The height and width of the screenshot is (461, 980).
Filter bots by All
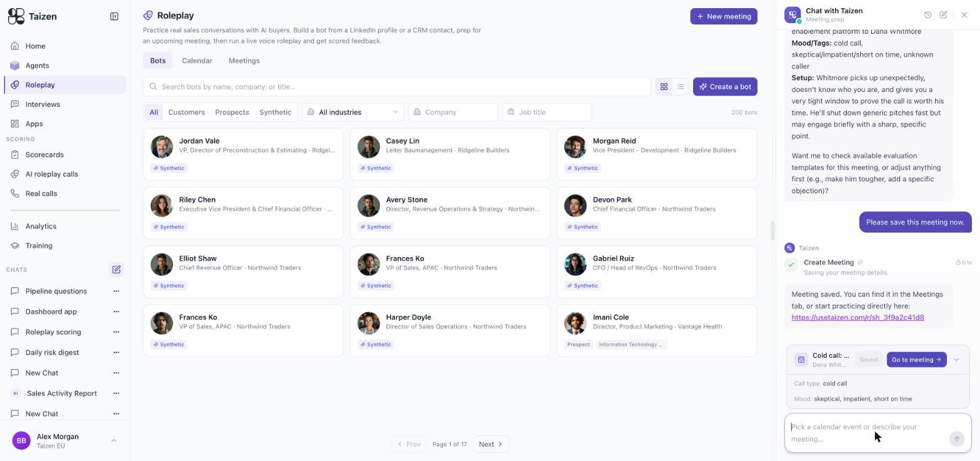(x=153, y=113)
